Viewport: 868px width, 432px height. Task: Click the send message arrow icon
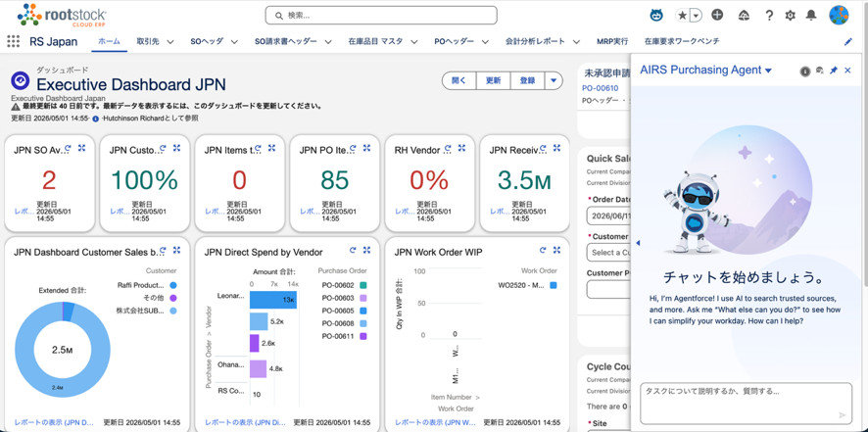[x=843, y=414]
